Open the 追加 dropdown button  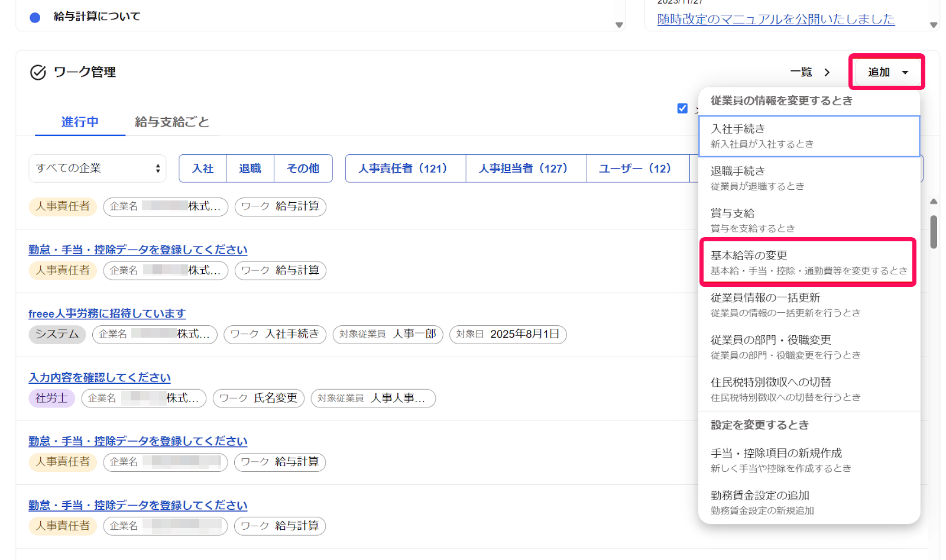[887, 72]
